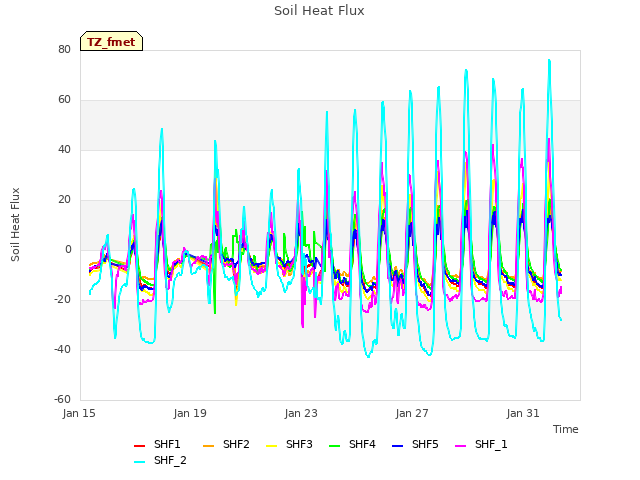
Task: Click the 20 y-axis tick label
Action: pyautogui.click(x=64, y=200)
